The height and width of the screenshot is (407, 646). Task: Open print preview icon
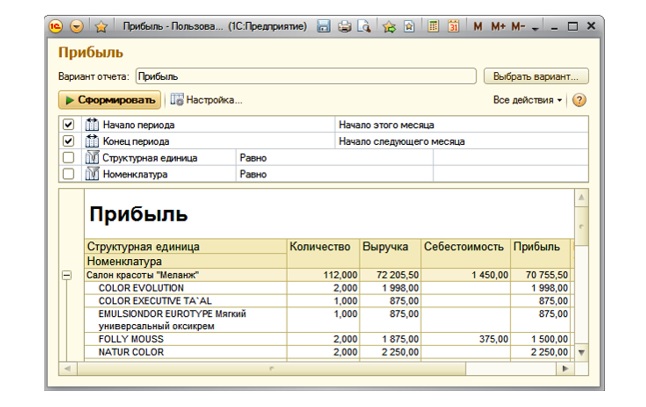click(364, 27)
